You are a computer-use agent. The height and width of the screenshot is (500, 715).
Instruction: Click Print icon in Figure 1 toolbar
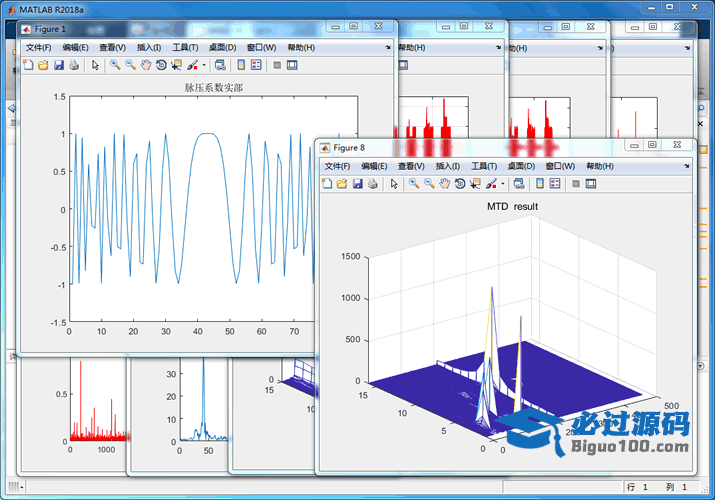coord(73,65)
